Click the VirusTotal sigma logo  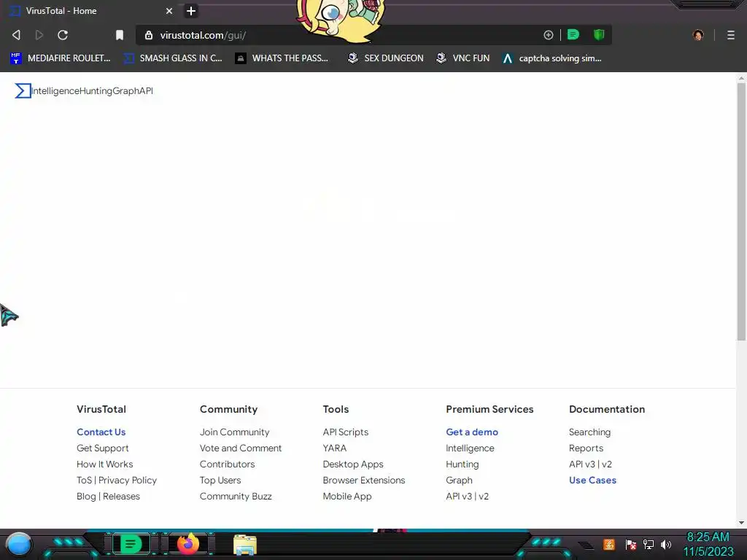(x=23, y=90)
